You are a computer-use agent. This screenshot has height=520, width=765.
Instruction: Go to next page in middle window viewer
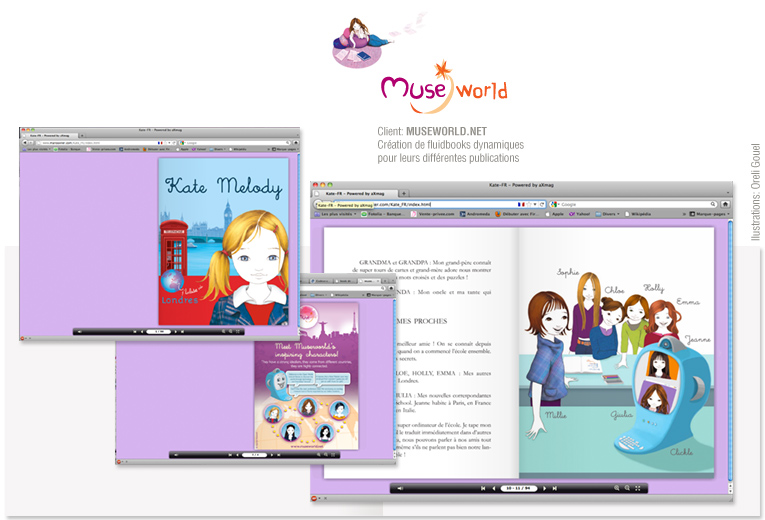(272, 455)
